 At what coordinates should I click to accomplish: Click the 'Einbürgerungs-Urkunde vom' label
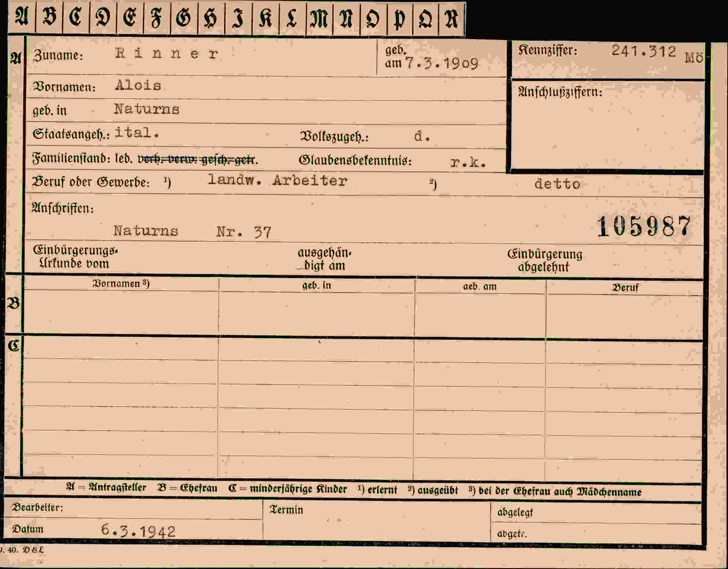[75, 257]
